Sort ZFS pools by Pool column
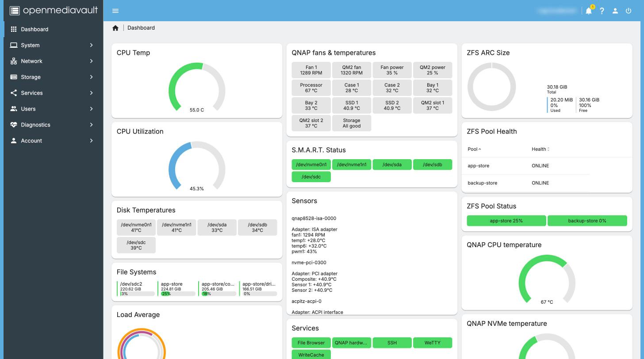644x359 pixels. (x=474, y=149)
